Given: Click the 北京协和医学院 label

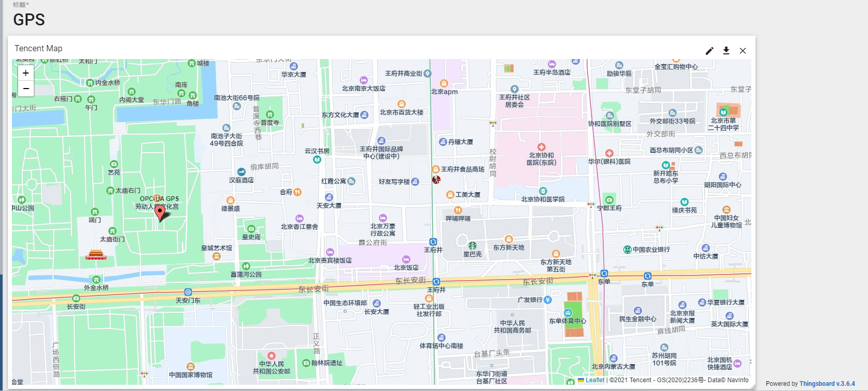Looking at the screenshot, I should coord(543,199).
